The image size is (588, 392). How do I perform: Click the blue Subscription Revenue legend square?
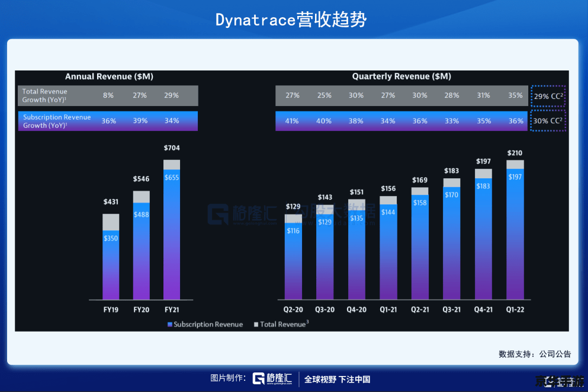click(170, 324)
